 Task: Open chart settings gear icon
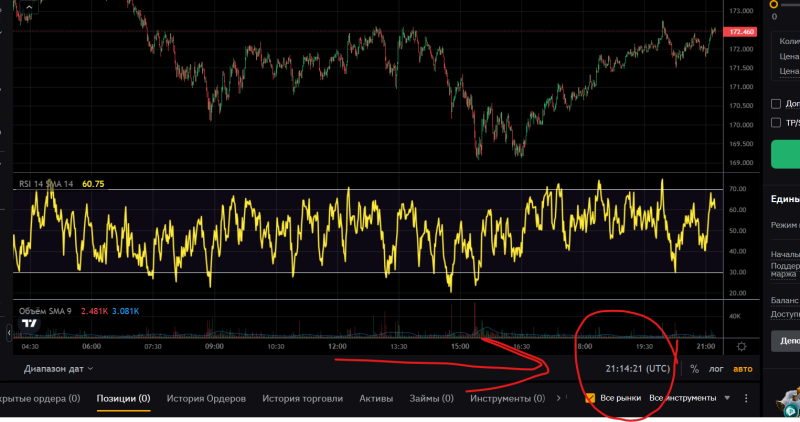pos(741,346)
